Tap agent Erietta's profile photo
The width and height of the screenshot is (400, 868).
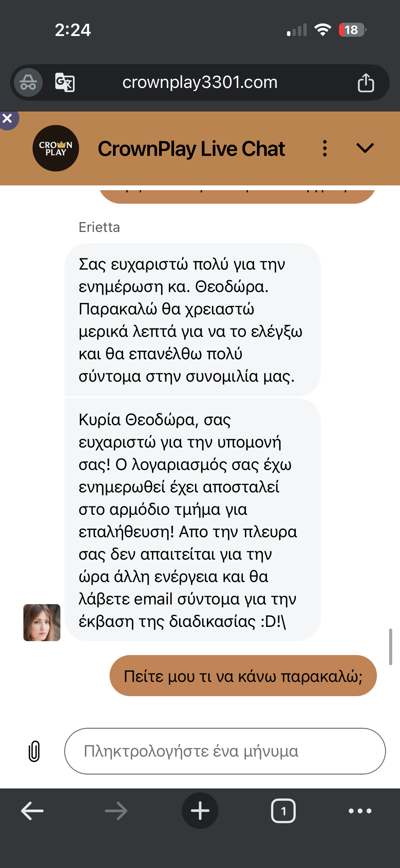tap(42, 622)
